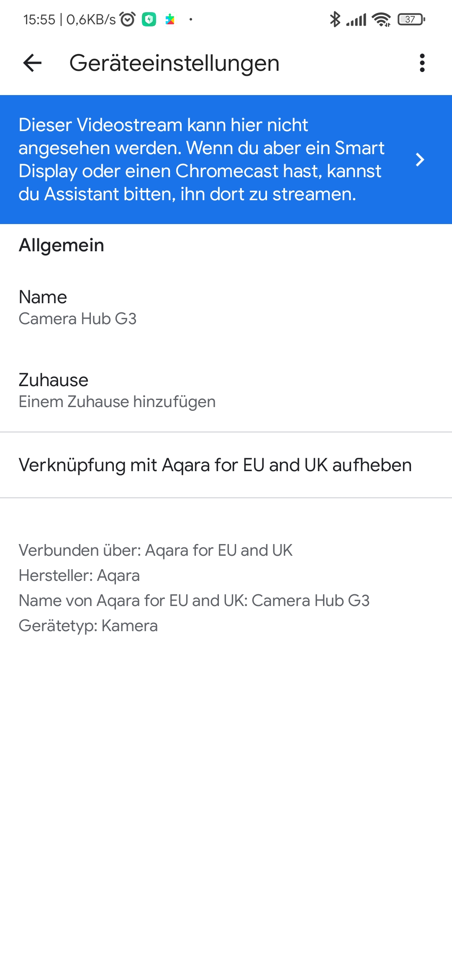
Task: Tap the Gerätetyp: Kamera info line
Action: (88, 626)
